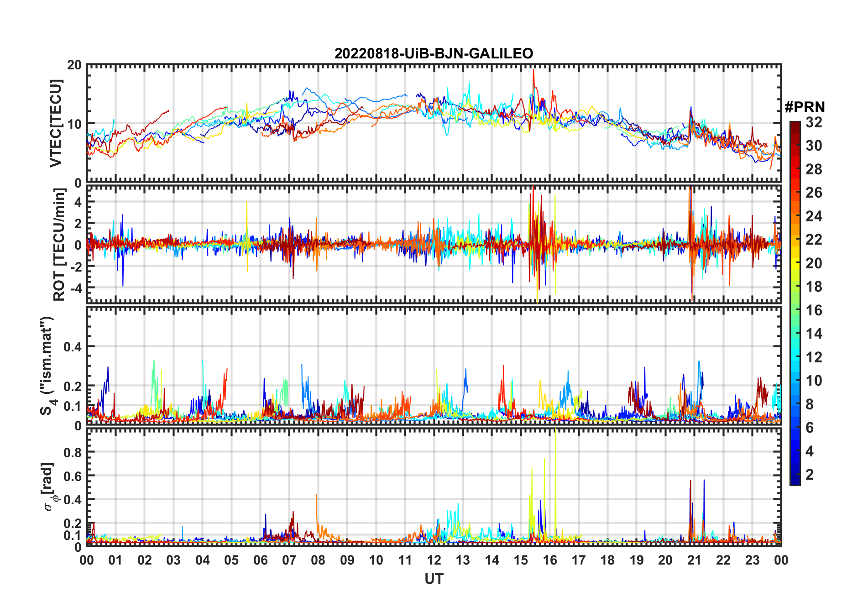The width and height of the screenshot is (868, 607).
Task: Click the x-axis tick label 22
Action: pos(723,560)
